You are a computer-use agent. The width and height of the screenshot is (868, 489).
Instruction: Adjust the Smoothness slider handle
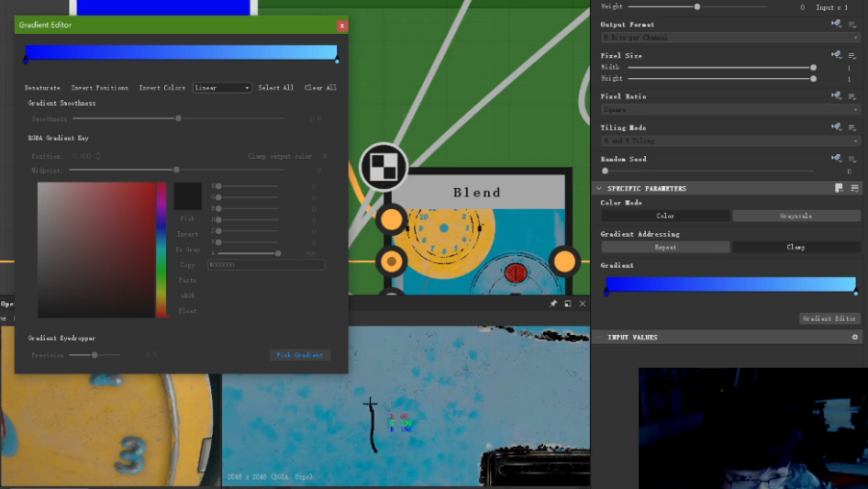(178, 118)
